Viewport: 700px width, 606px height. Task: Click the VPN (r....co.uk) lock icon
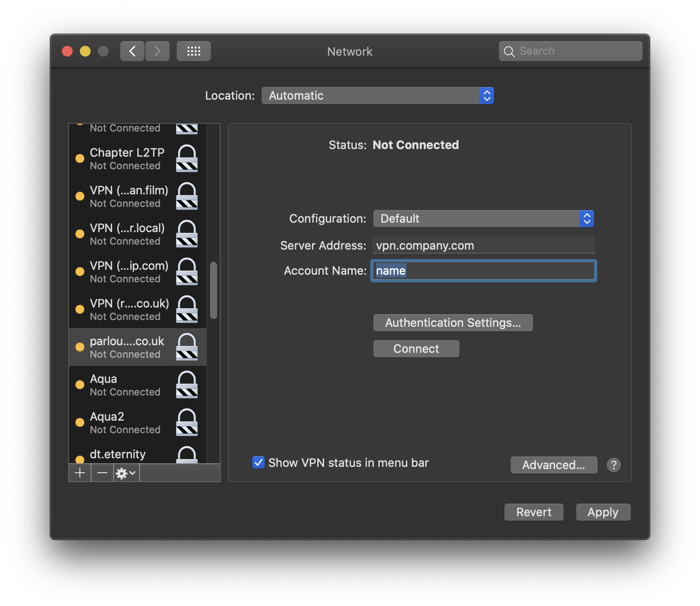tap(187, 309)
